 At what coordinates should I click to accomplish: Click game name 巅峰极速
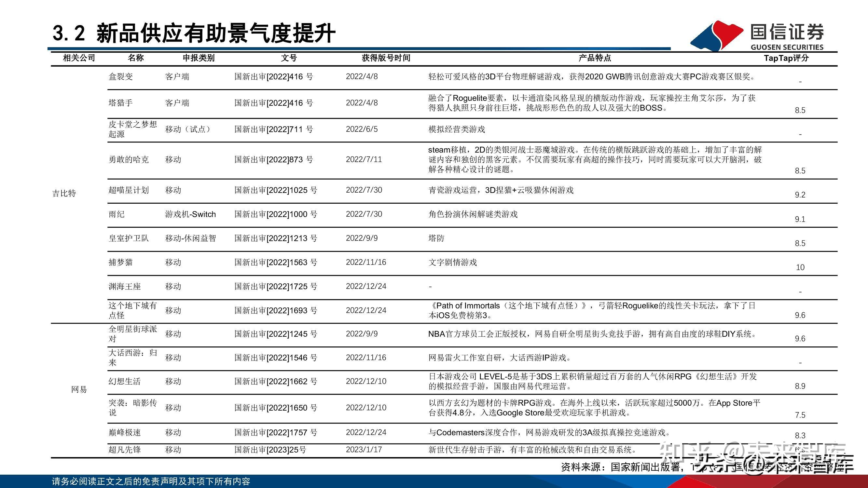coord(125,432)
